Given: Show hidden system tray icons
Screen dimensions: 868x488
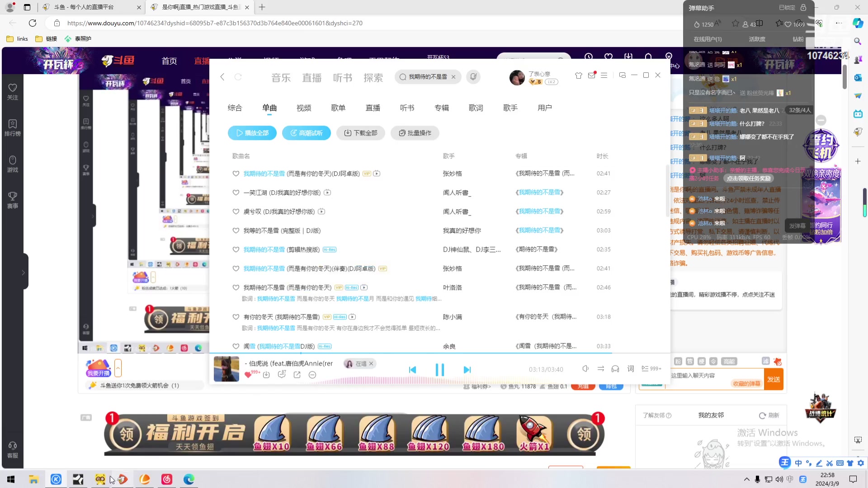Looking at the screenshot, I should pyautogui.click(x=746, y=479).
